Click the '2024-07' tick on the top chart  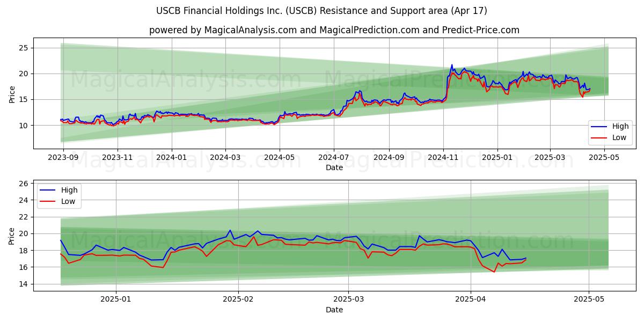pos(333,157)
